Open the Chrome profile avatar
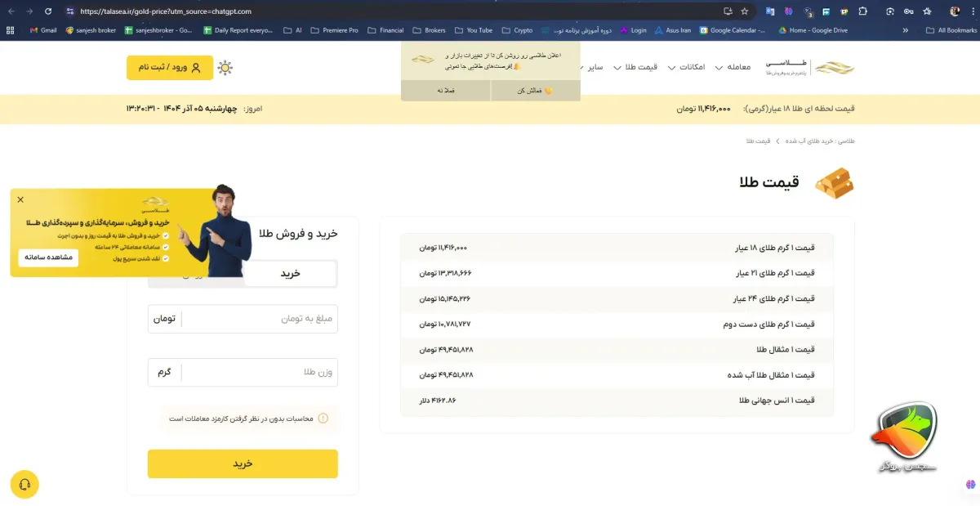Viewport: 980px width, 506px height. [x=955, y=11]
